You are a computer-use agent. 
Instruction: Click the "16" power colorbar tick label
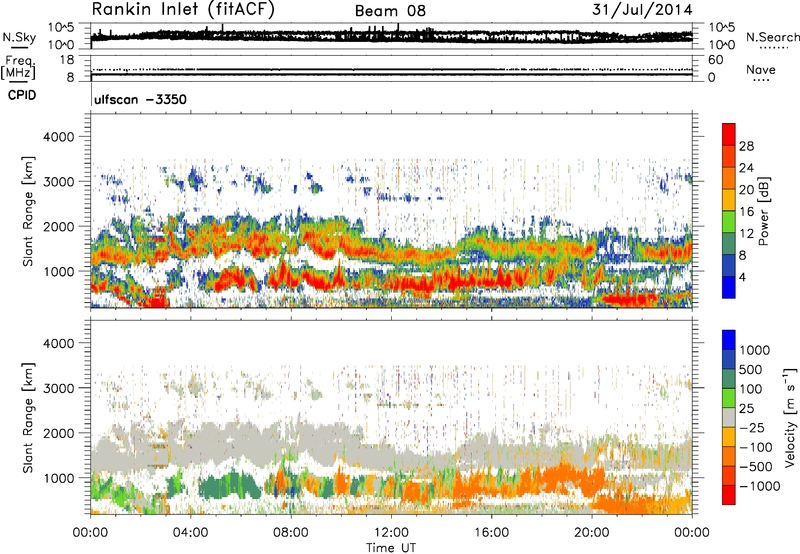point(746,212)
